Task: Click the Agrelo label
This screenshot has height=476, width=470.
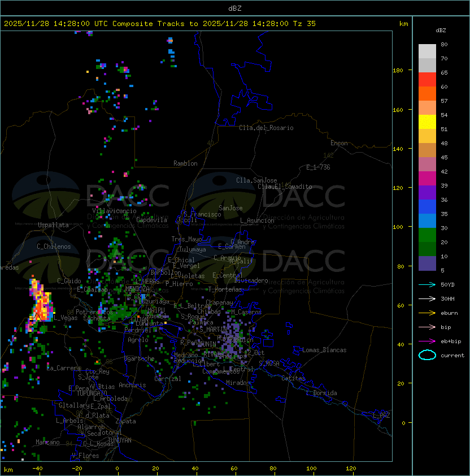Action: (138, 340)
